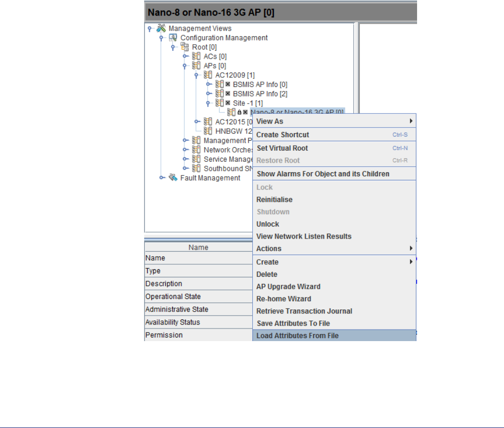Click the Configuration Management icon
Viewport: 504px width, 428px height.
point(173,38)
